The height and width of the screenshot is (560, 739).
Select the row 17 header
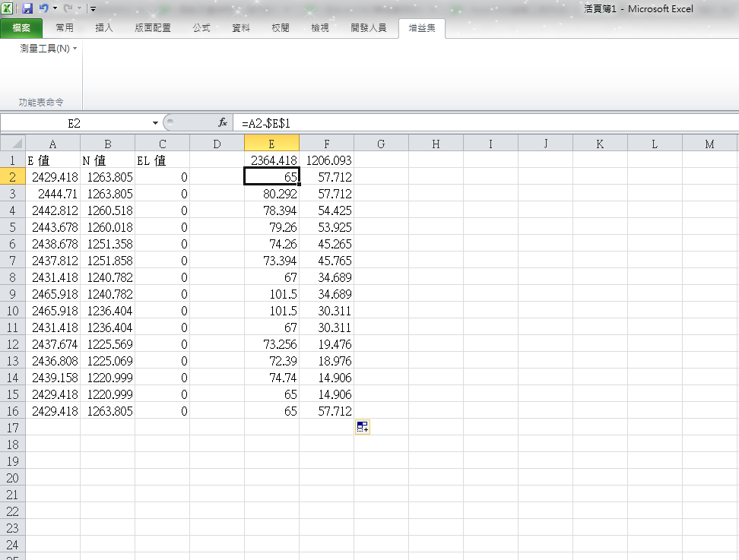point(12,428)
